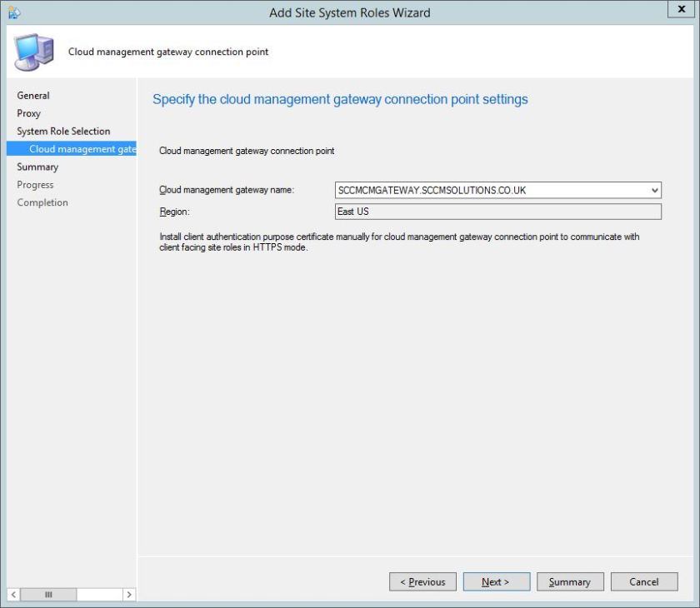This screenshot has height=608, width=700.
Task: Click the right arrow of the bottom scrollbar
Action: coord(129,595)
